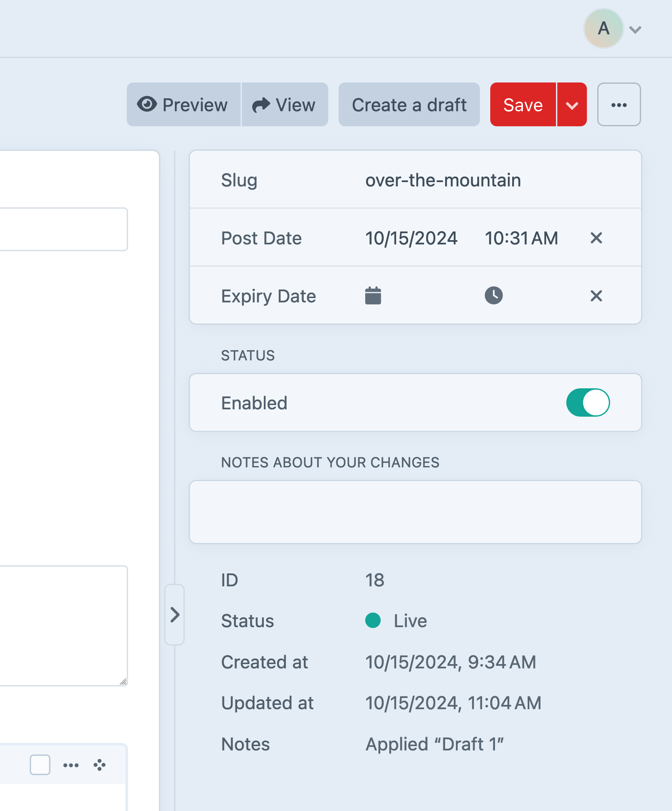Click the Post Date 10/15/2024 field
Image resolution: width=672 pixels, height=811 pixels.
411,238
